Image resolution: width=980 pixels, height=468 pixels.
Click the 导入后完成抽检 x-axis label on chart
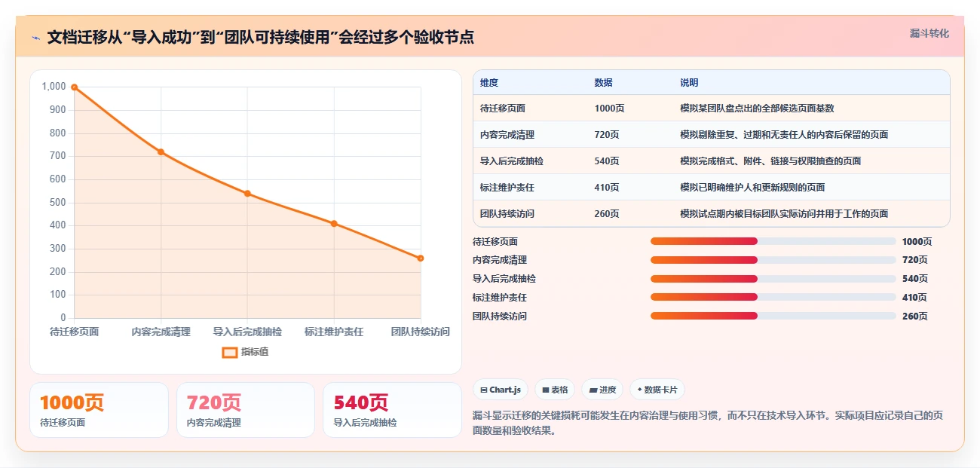pyautogui.click(x=247, y=332)
